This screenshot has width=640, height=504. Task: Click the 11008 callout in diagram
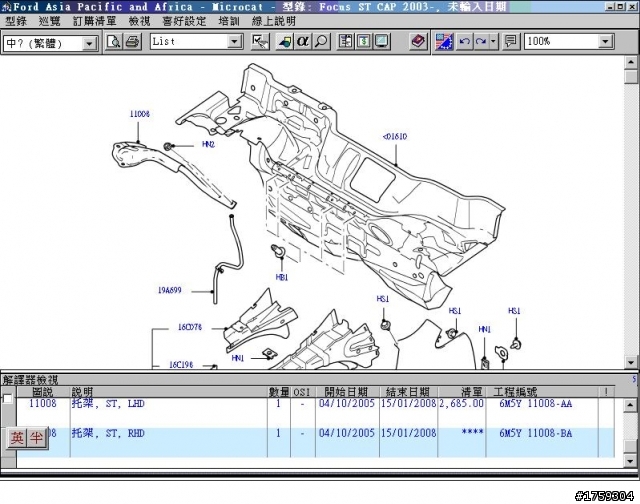(140, 114)
